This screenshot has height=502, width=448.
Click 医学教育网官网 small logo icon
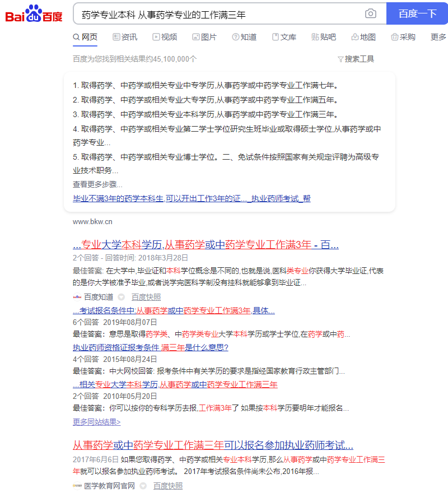click(77, 486)
